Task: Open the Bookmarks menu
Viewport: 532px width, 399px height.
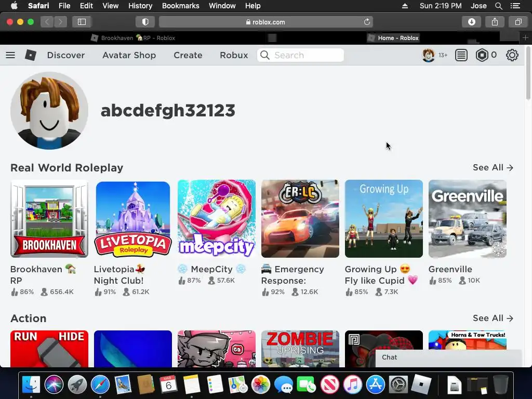Action: click(x=180, y=6)
